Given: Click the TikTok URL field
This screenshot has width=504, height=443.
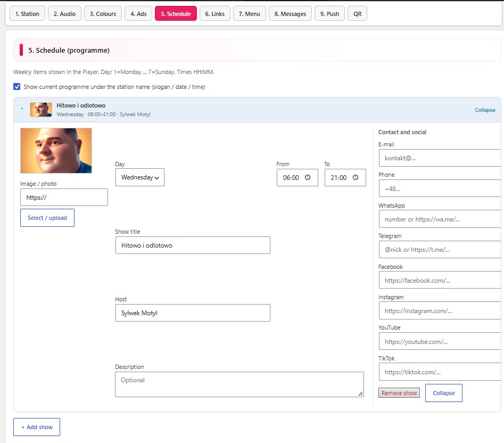Looking at the screenshot, I should pyautogui.click(x=440, y=372).
